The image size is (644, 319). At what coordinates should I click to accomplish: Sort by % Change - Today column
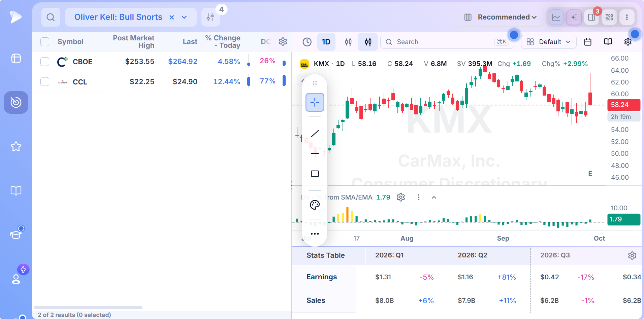(x=223, y=42)
